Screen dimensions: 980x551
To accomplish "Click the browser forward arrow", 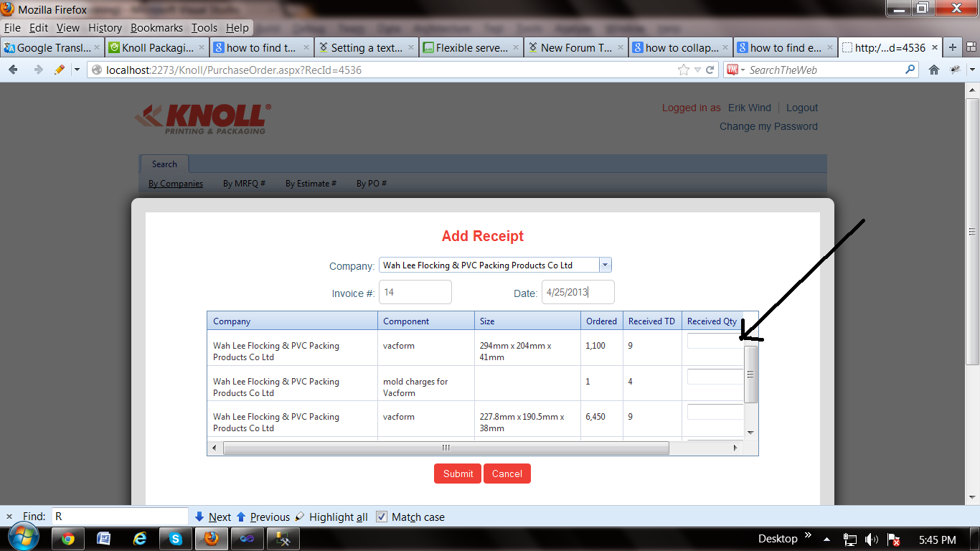I will 37,70.
